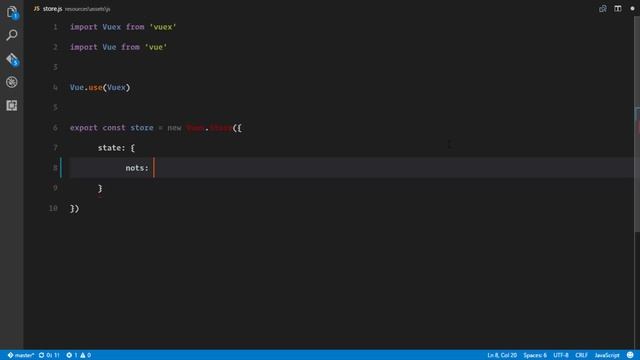Click line number 10 in gutter
This screenshot has width=640, height=360.
(53, 208)
